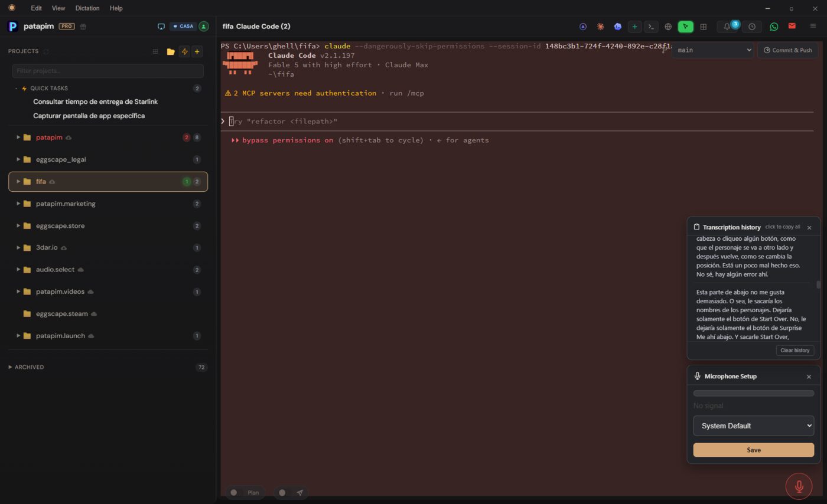Select the eggscape.steam project
The image size is (827, 504).
tap(108, 314)
